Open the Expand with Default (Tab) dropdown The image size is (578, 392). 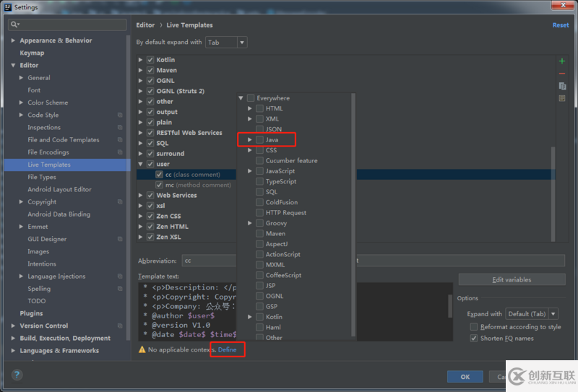[x=553, y=314]
